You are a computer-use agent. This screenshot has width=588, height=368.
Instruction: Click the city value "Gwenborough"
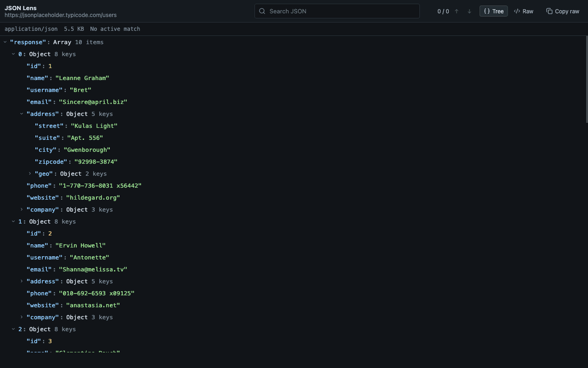pos(87,149)
